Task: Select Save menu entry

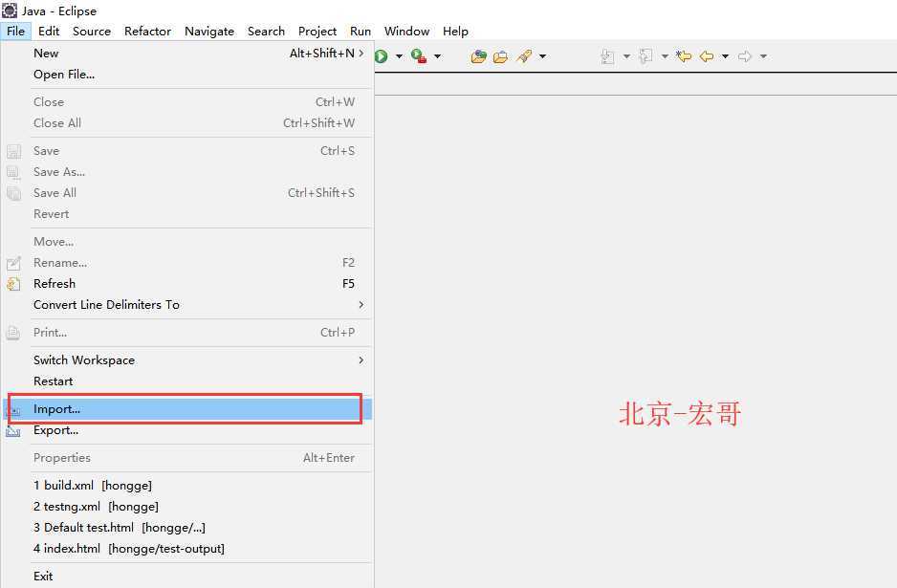Action: [187, 151]
